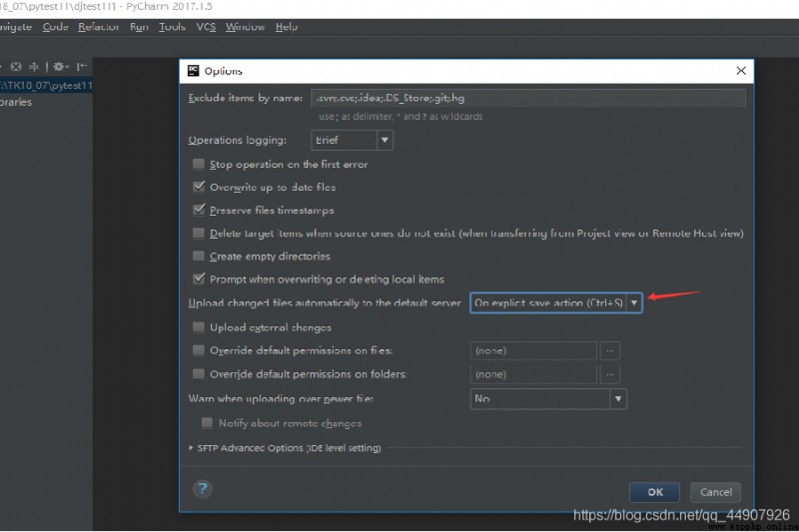The image size is (799, 532).
Task: Open Warn when uploading over newer file dropdown
Action: 548,398
